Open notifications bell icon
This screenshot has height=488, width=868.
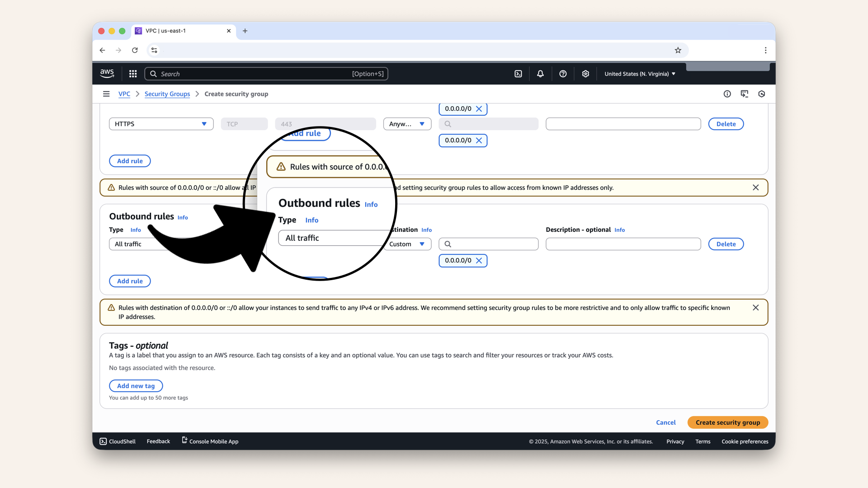[540, 74]
